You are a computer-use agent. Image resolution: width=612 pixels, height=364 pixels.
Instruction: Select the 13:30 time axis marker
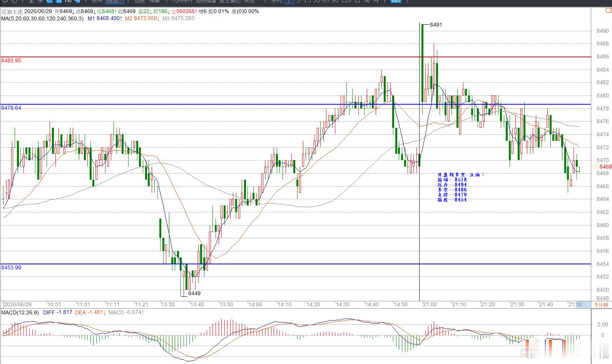click(167, 304)
